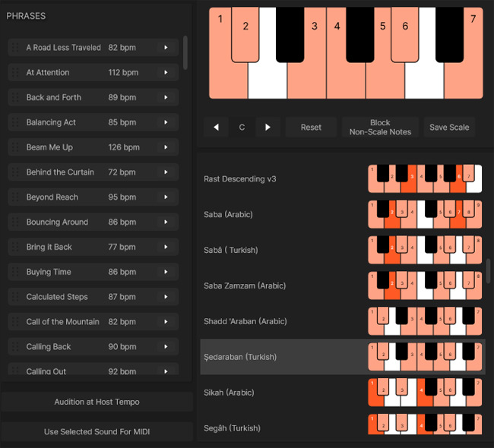Shift root note up with right arrow
The image size is (494, 448).
268,128
